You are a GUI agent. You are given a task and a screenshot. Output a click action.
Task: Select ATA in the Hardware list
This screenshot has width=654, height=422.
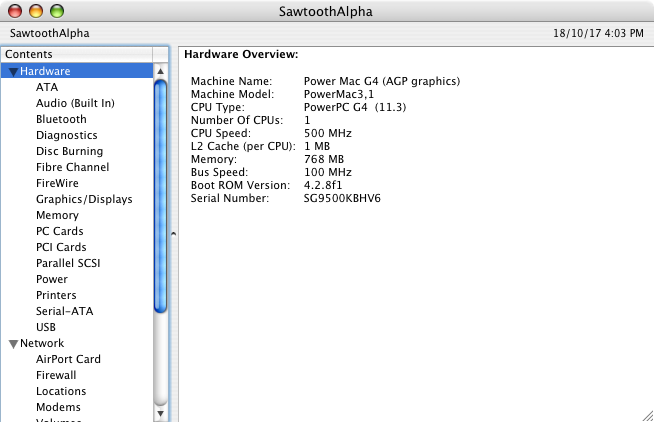click(x=47, y=87)
